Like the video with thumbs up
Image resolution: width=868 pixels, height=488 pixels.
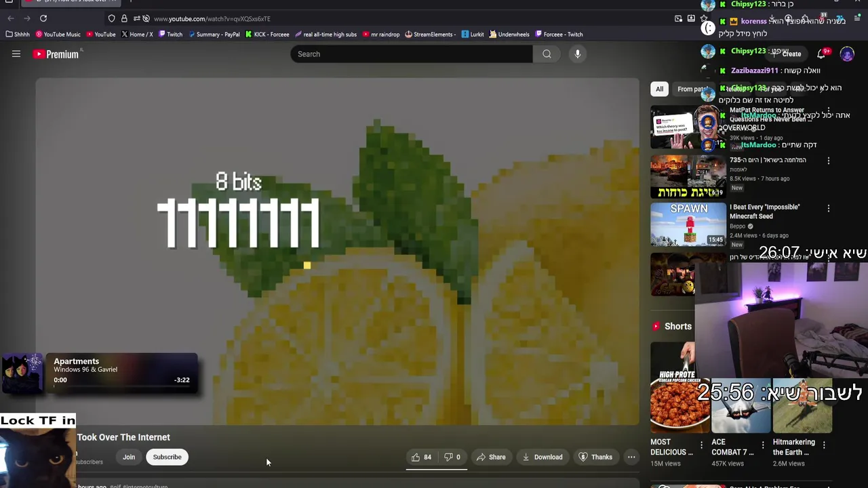pos(421,457)
